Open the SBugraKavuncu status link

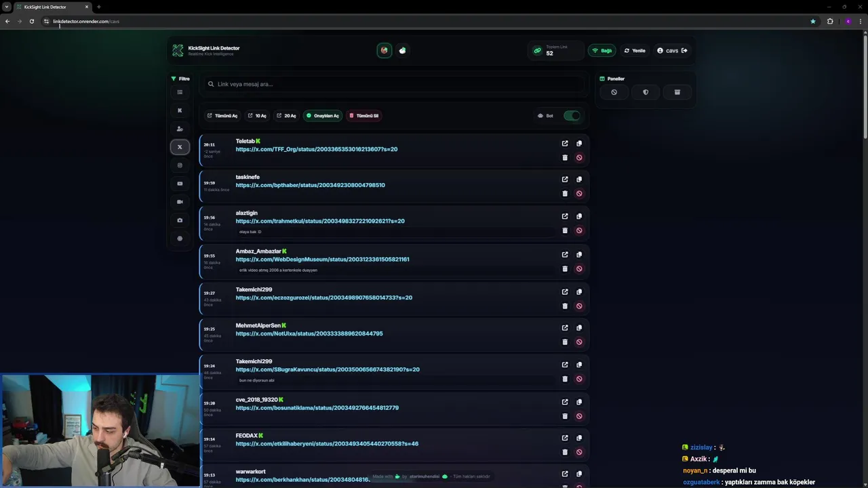[x=328, y=369]
